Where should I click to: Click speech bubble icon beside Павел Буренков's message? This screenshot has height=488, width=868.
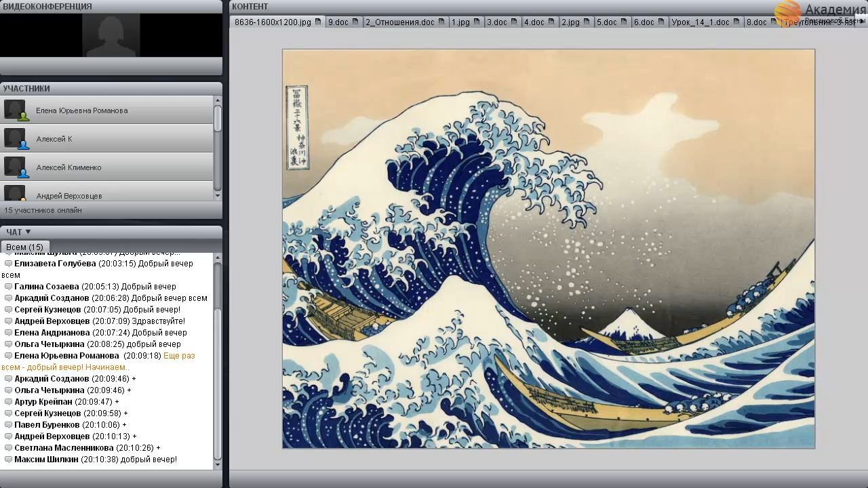(9, 425)
